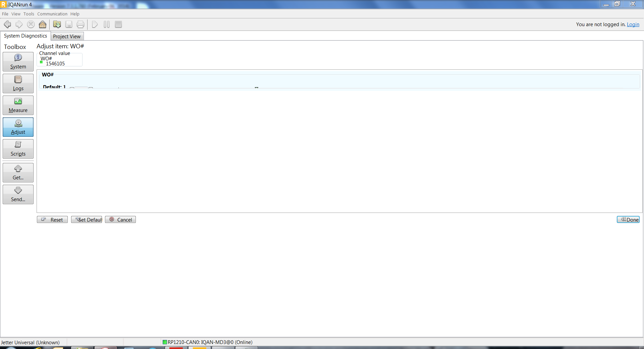
Task: Open the Tools menu
Action: click(x=29, y=14)
